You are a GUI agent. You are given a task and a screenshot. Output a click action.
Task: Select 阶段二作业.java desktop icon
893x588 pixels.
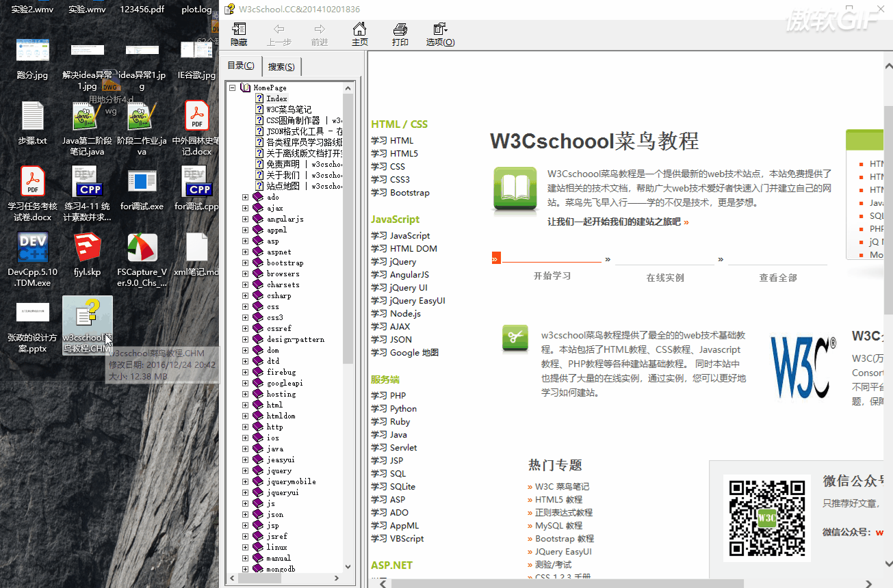point(142,129)
